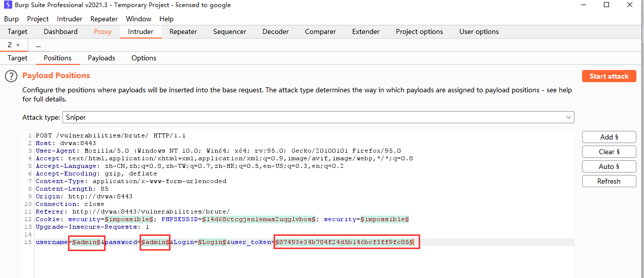Switch to the Intruder Target sub-tab
Viewport: 644px width, 278px height.
pyautogui.click(x=18, y=58)
